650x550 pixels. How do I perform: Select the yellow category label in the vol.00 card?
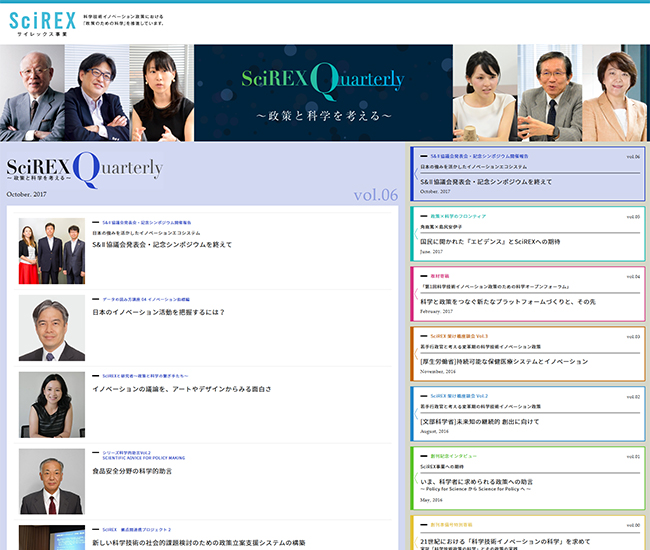[x=451, y=525]
